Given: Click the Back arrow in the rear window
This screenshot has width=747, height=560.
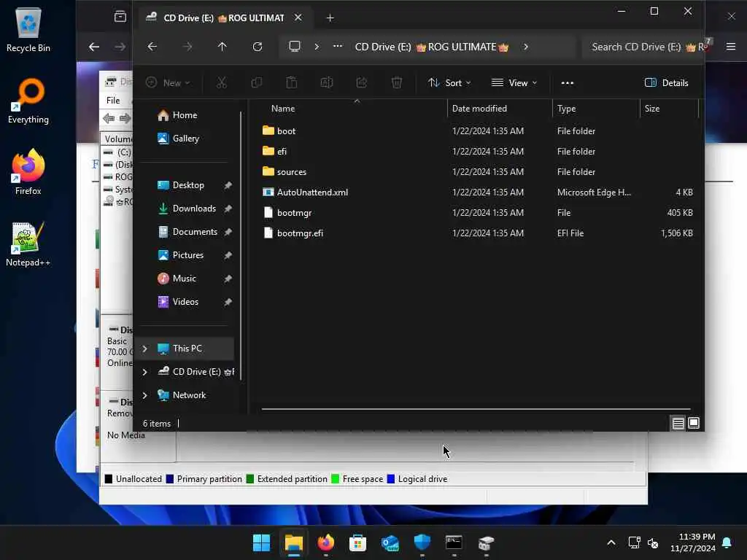Looking at the screenshot, I should [x=94, y=47].
